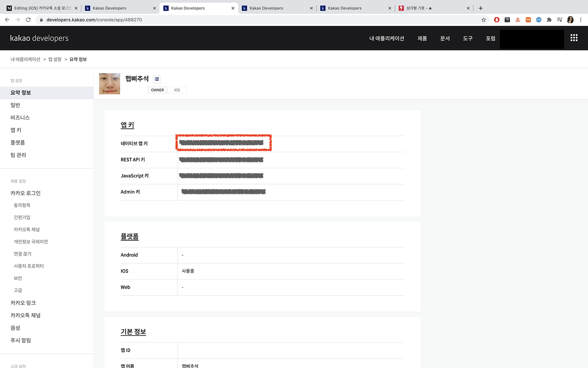The height and width of the screenshot is (368, 588).
Task: Open 사용자 프로퍼티 in the sidebar
Action: tap(29, 266)
